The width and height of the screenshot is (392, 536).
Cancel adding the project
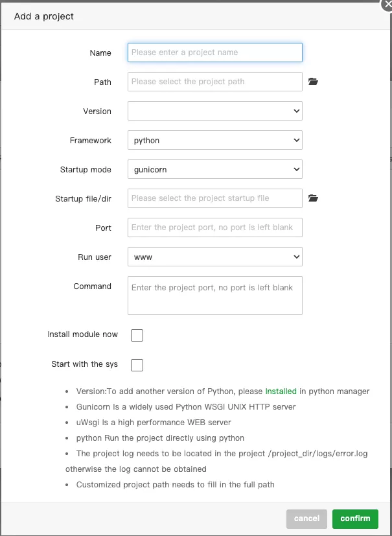[306, 519]
